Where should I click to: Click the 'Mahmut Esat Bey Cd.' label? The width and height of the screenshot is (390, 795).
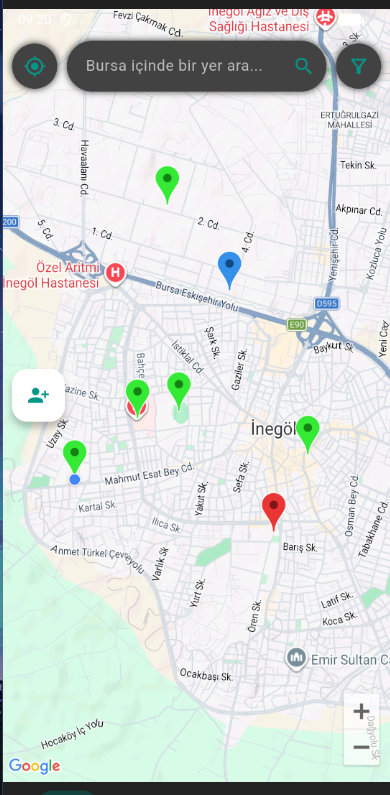click(x=150, y=474)
